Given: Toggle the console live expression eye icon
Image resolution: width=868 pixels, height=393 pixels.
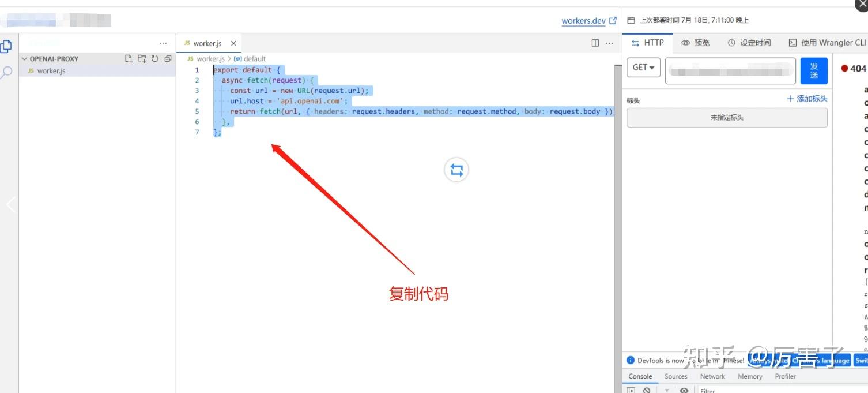Looking at the screenshot, I should 684,390.
